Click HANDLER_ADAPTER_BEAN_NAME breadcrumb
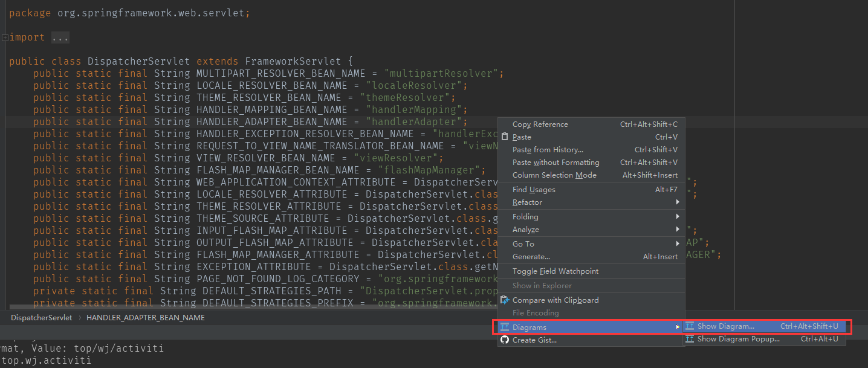The width and height of the screenshot is (868, 368). (146, 318)
